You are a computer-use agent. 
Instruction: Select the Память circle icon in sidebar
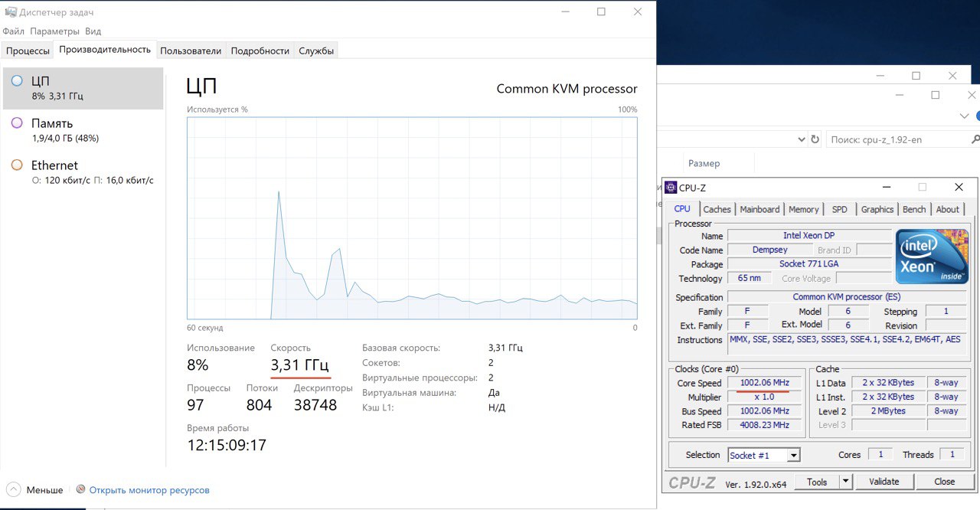click(17, 123)
